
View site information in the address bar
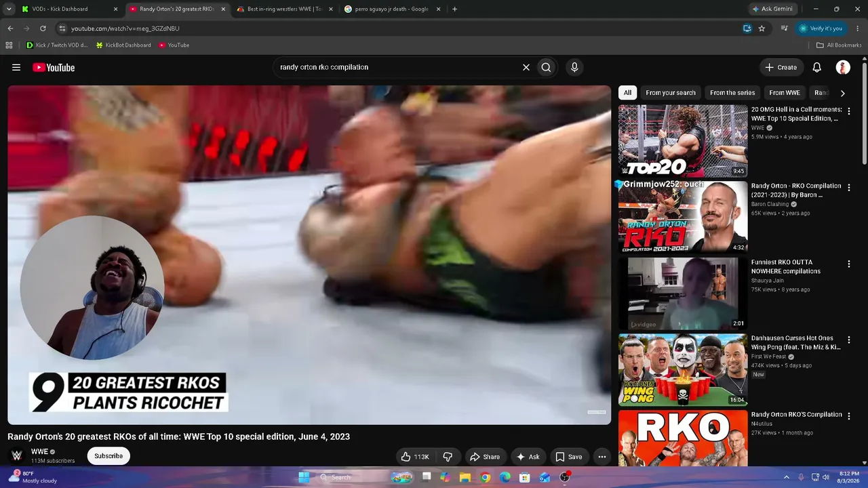click(x=62, y=28)
